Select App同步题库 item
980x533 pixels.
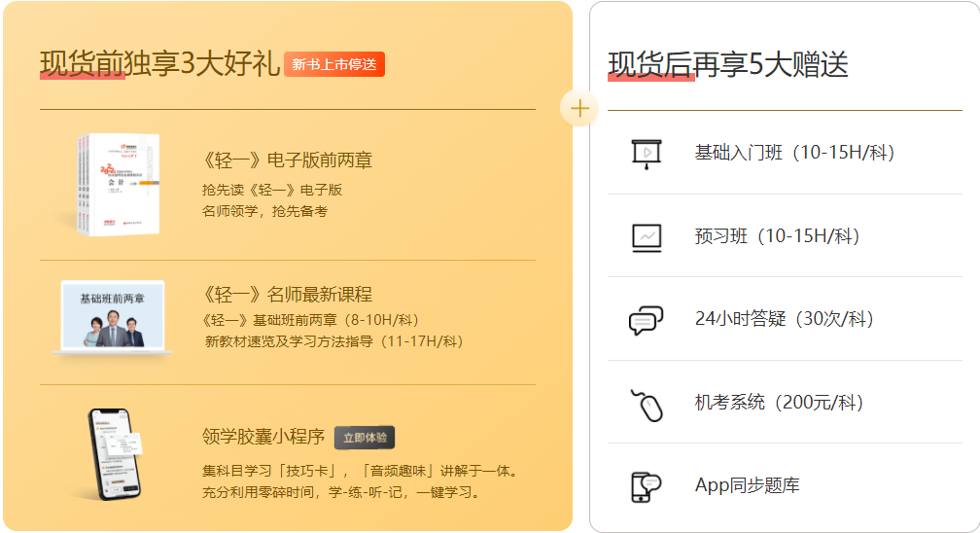pyautogui.click(x=747, y=485)
